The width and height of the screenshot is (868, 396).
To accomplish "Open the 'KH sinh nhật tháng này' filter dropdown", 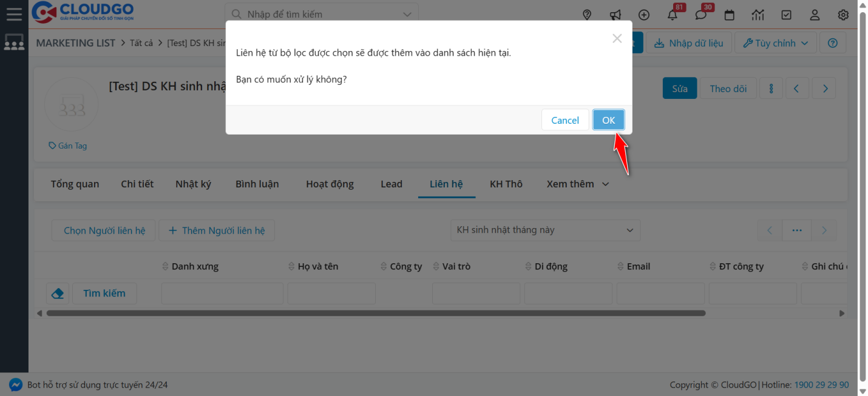I will click(544, 230).
